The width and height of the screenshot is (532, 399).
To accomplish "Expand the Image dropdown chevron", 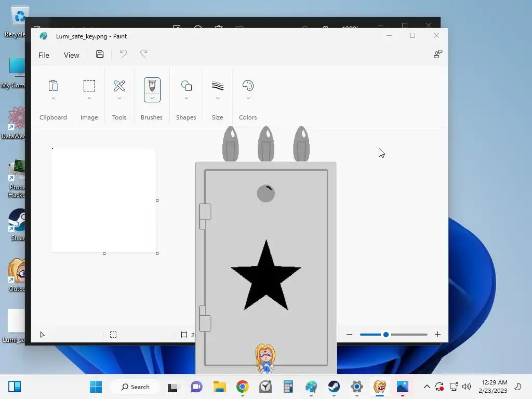I will 89,98.
